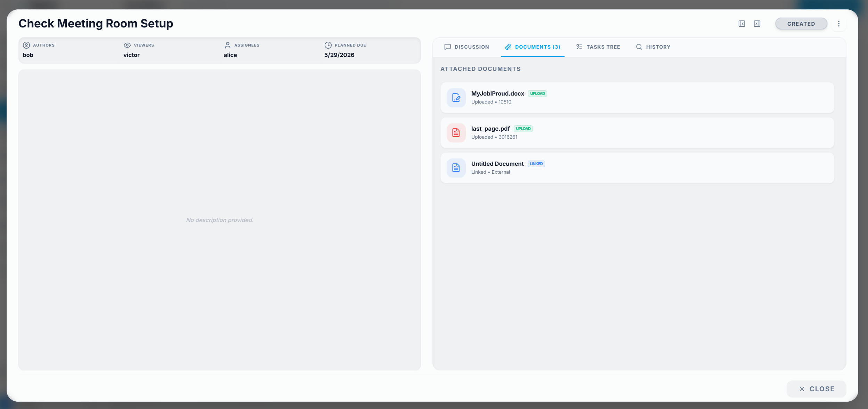Select the Documents (3) tab

point(533,47)
